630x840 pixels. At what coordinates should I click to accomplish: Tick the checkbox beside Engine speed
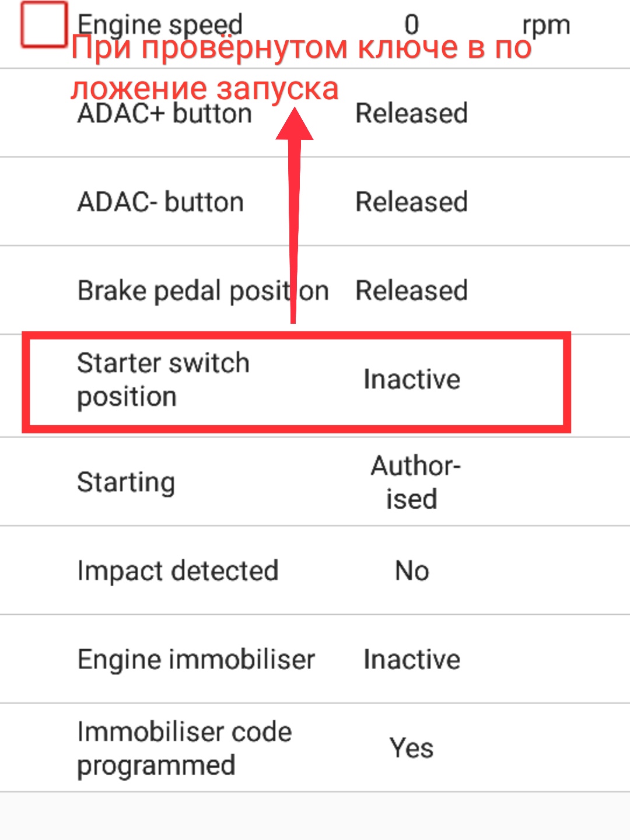[x=44, y=25]
